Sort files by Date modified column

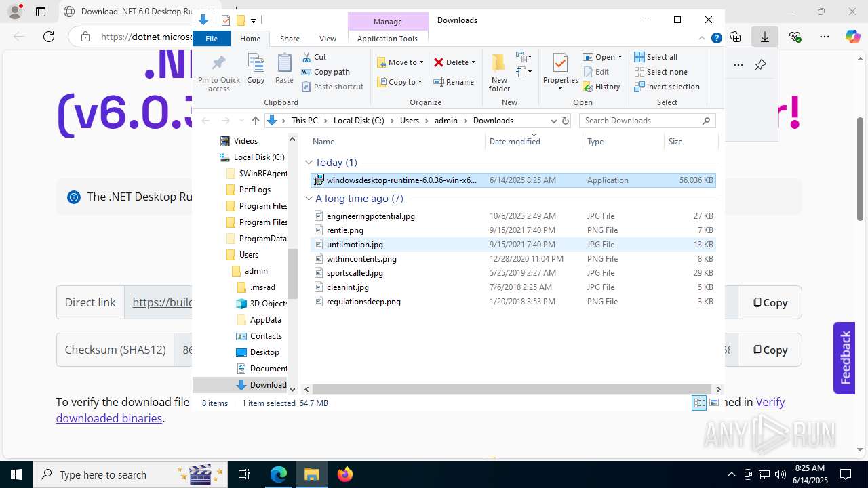(x=515, y=142)
